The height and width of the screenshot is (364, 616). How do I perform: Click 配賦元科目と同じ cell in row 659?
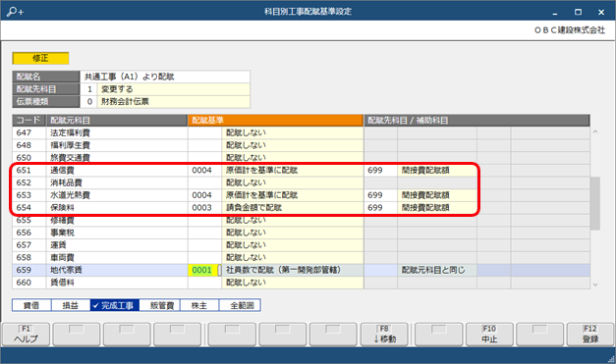click(437, 270)
